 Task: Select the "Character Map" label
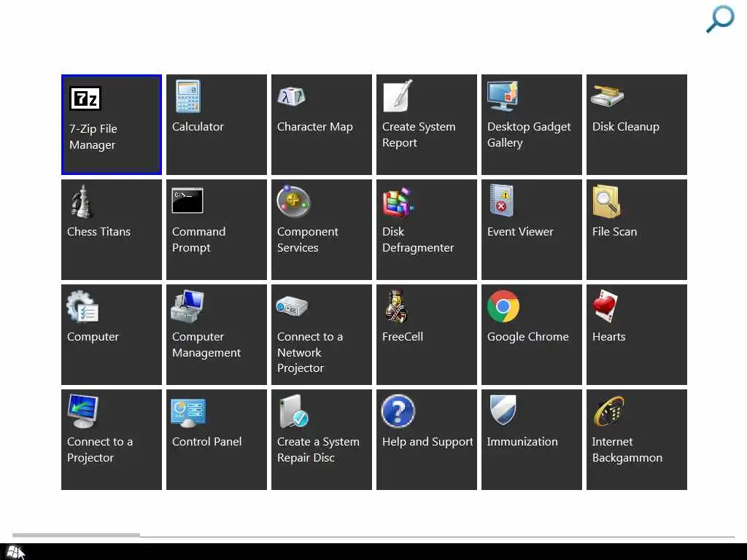point(315,127)
